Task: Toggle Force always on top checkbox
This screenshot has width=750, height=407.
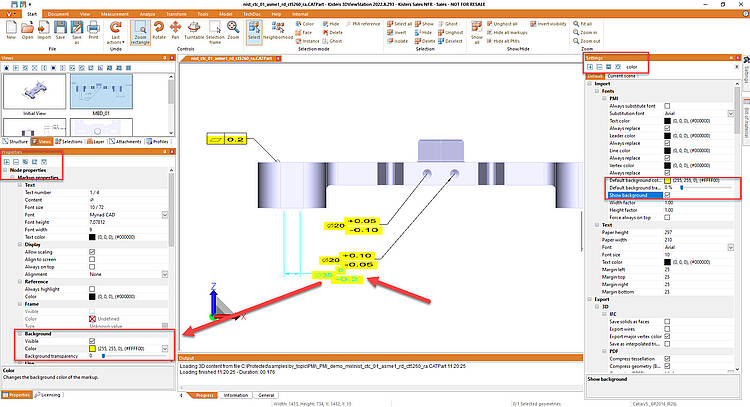Action: point(667,217)
